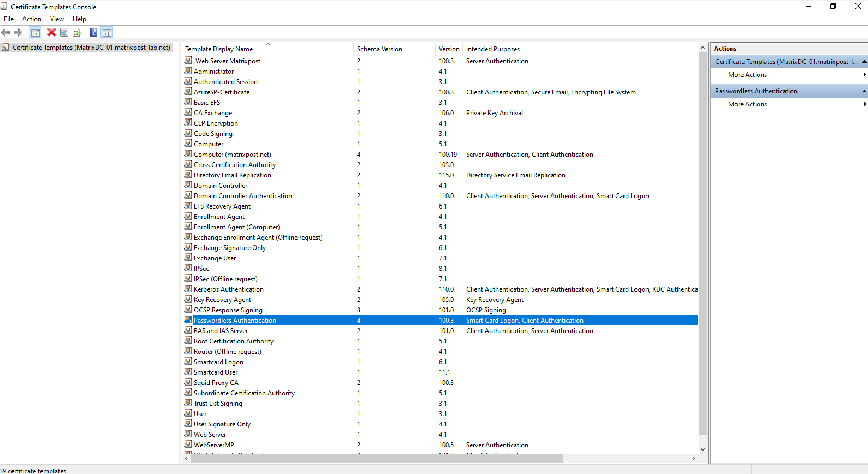Click the IPSec template icon
The height and width of the screenshot is (474, 868).
pyautogui.click(x=188, y=268)
